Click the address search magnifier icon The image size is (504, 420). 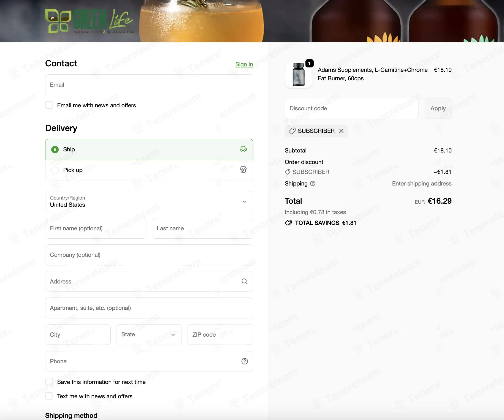(x=244, y=281)
